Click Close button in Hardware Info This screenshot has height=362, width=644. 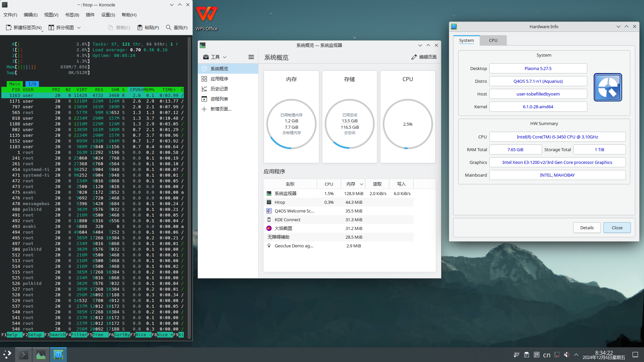(x=617, y=228)
